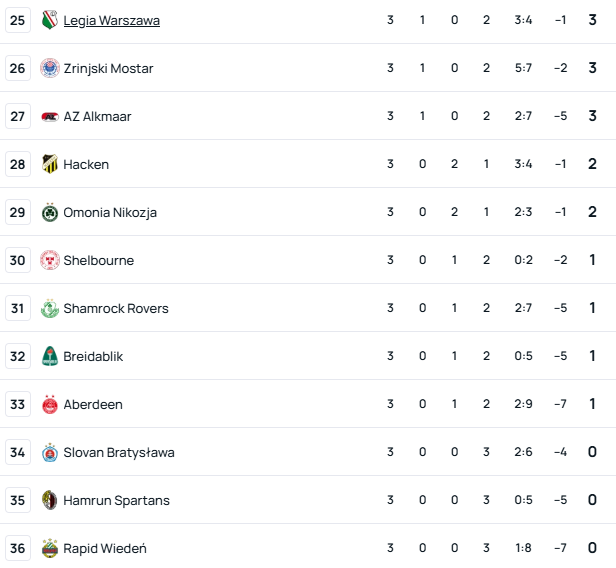The height and width of the screenshot is (568, 616).
Task: Click the Legia Warszawa club crest
Action: click(50, 20)
